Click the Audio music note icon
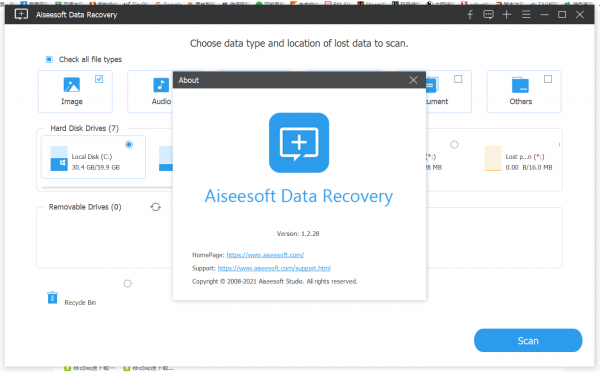Image resolution: width=600 pixels, height=372 pixels. click(x=161, y=85)
